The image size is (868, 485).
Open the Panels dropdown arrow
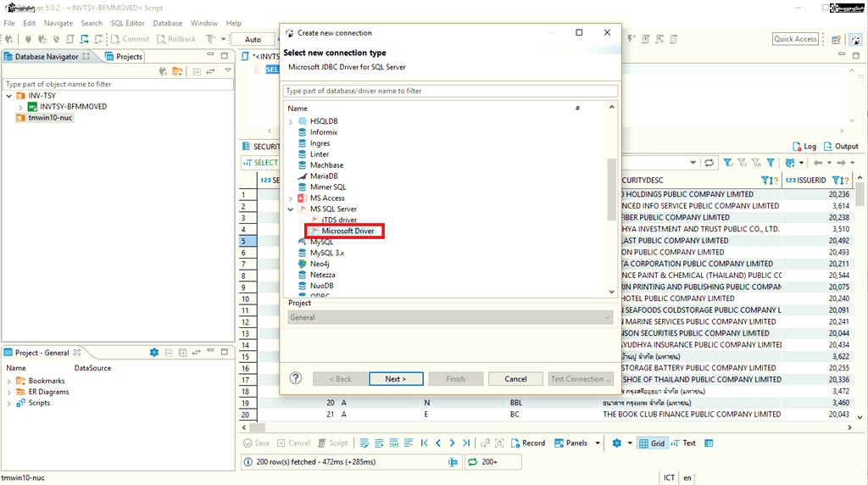(x=598, y=443)
